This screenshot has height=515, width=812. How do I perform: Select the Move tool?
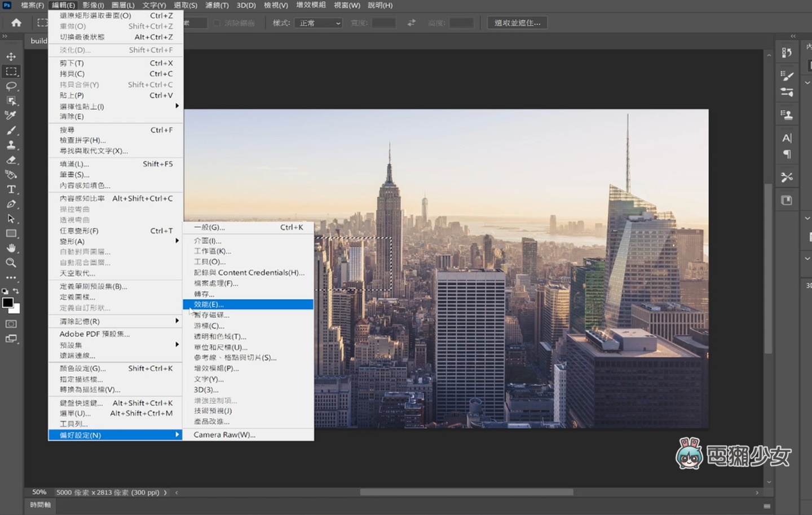pyautogui.click(x=11, y=56)
